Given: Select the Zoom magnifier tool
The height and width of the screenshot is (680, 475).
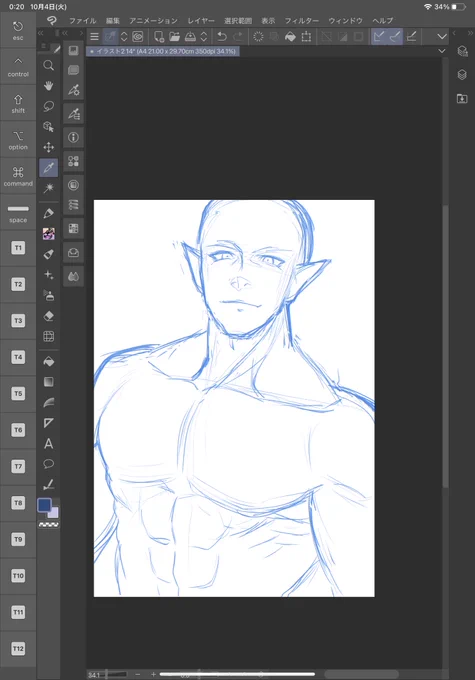Looking at the screenshot, I should click(49, 65).
